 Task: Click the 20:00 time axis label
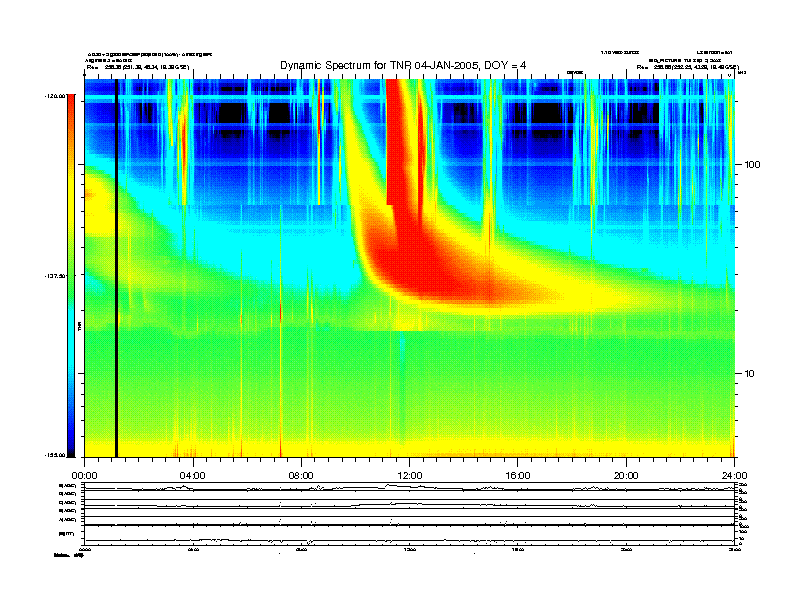626,476
